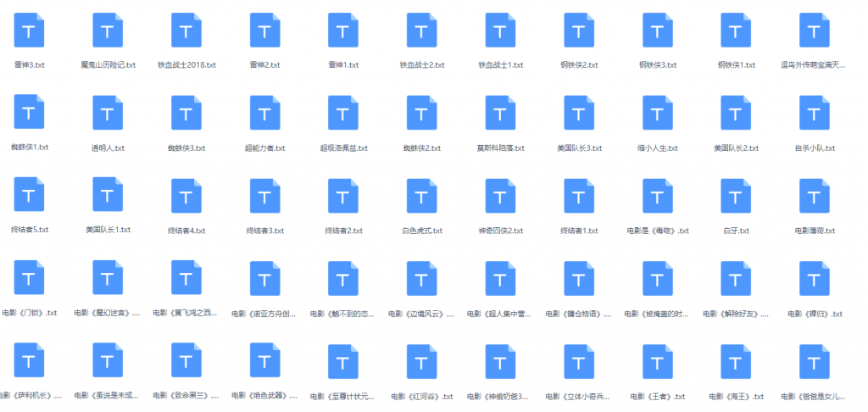
Task: Select the 铁血战士2.txt file icon
Action: pos(422,30)
